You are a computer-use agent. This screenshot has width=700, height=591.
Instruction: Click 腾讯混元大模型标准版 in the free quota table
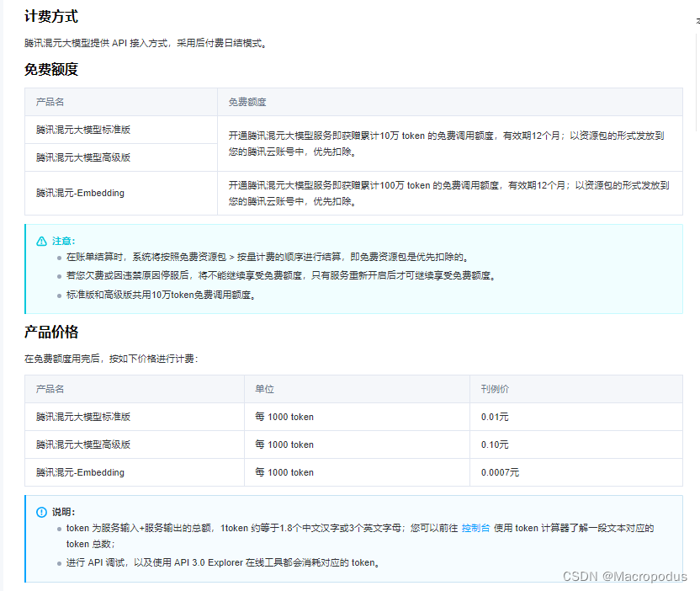pos(83,130)
